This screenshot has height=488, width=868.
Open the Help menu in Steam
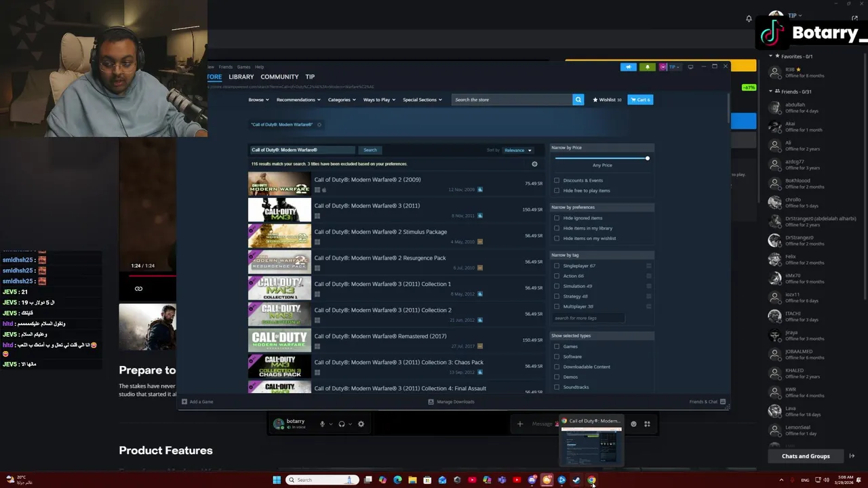(259, 67)
